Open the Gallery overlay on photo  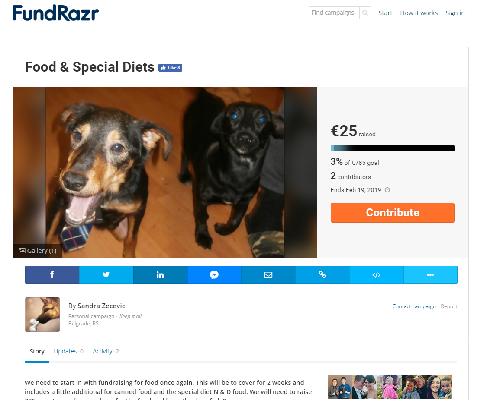point(38,251)
